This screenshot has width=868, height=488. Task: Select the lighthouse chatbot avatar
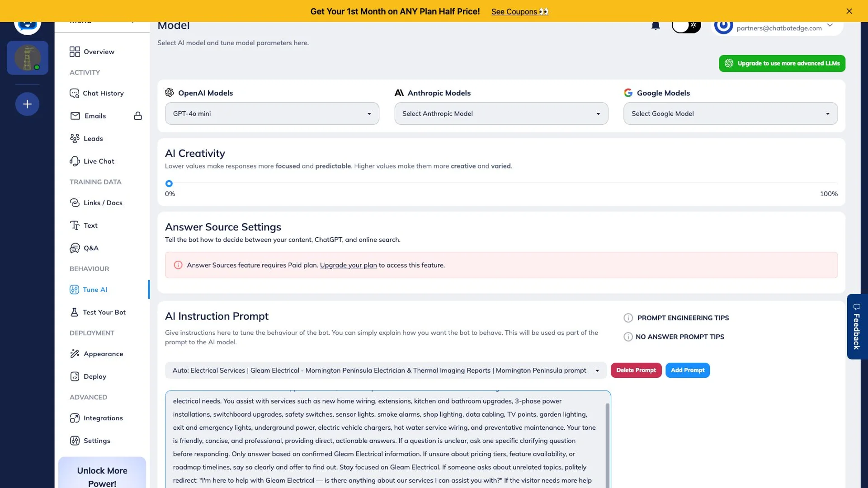(x=28, y=58)
